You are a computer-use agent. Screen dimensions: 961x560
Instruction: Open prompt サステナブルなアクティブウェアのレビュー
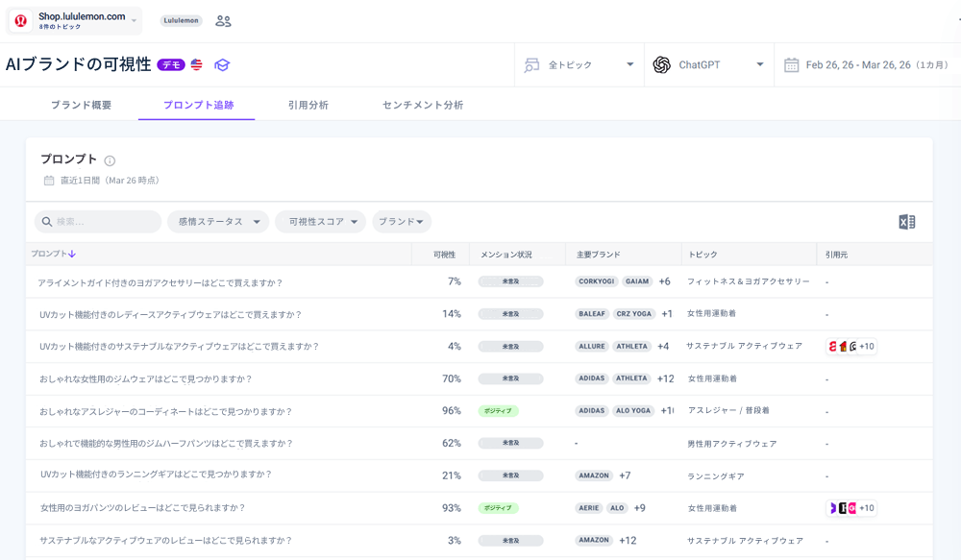click(x=166, y=541)
